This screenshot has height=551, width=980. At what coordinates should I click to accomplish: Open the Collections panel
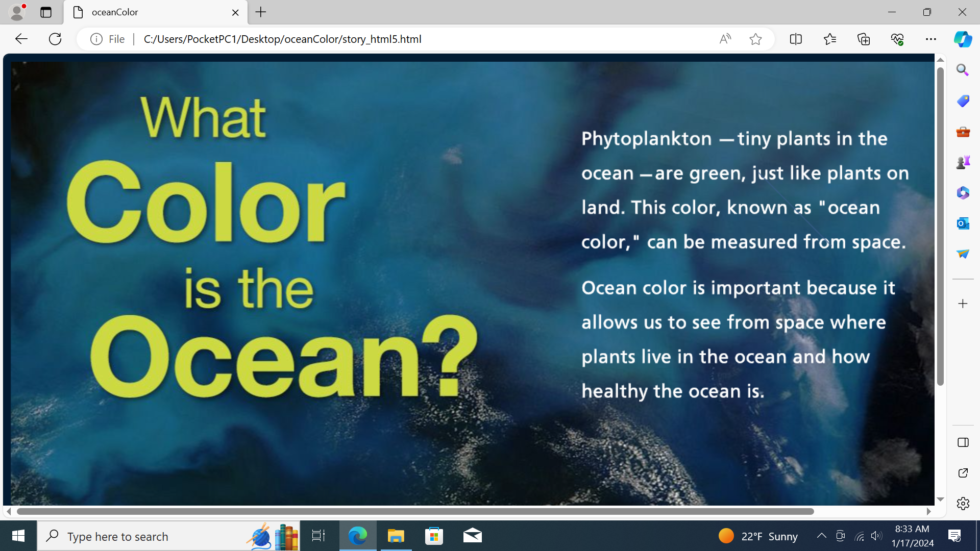(x=864, y=39)
